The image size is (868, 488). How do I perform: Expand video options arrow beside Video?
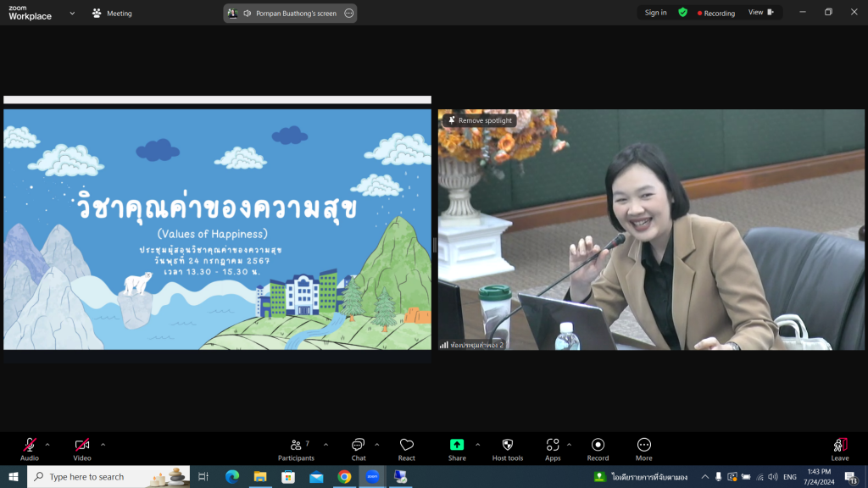point(103,445)
